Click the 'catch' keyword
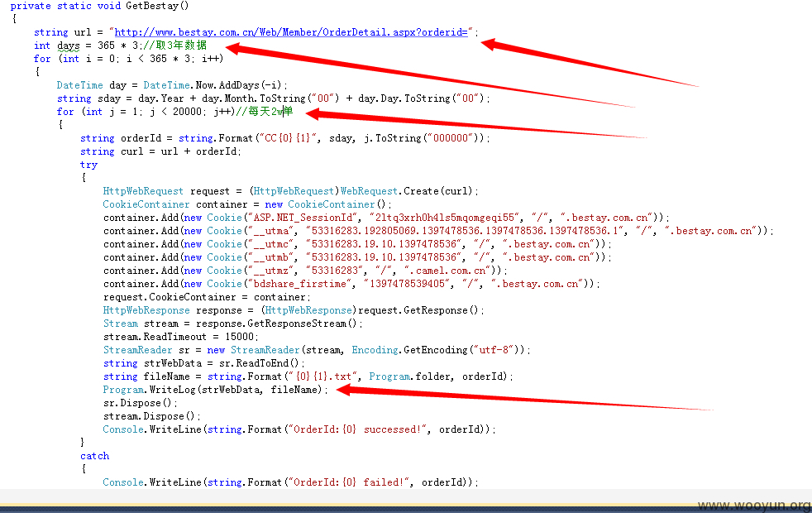 pyautogui.click(x=95, y=456)
